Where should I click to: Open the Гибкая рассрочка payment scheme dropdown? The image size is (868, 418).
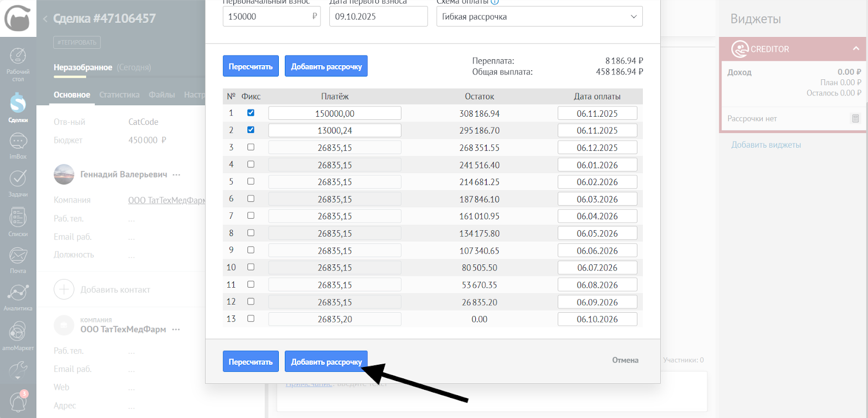pos(539,17)
